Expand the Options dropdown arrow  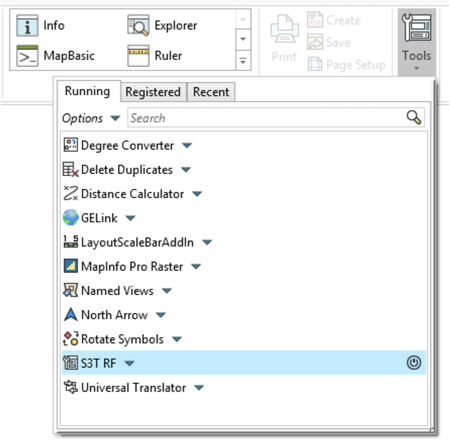point(115,118)
